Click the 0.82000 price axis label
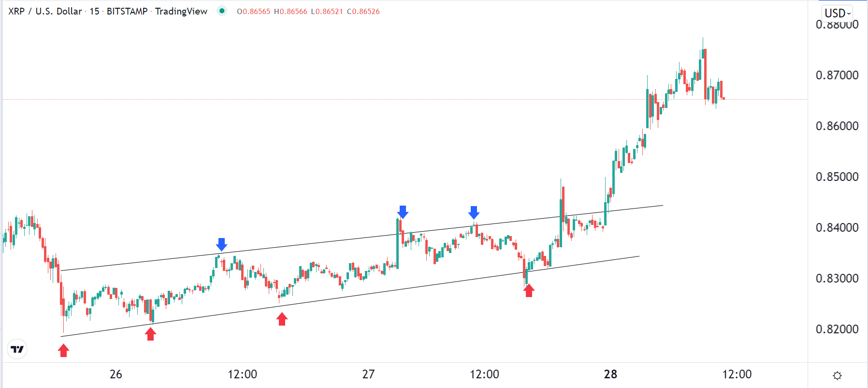 click(x=837, y=329)
